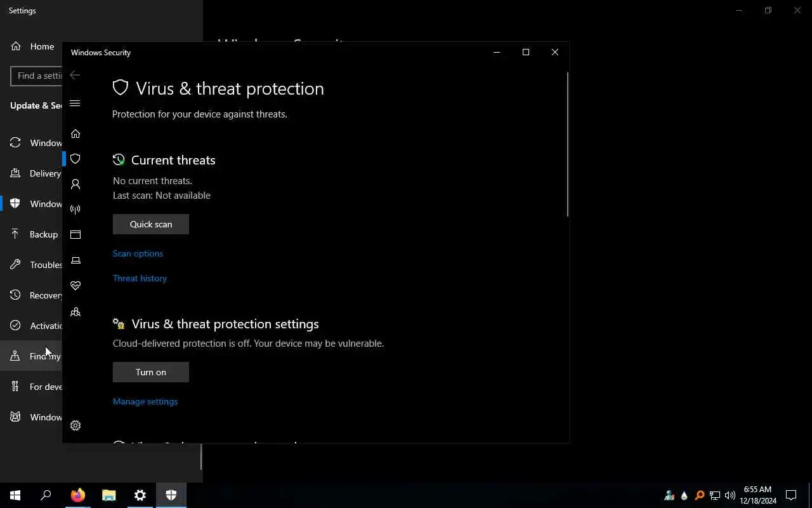Open taskbar Search

[x=46, y=495]
